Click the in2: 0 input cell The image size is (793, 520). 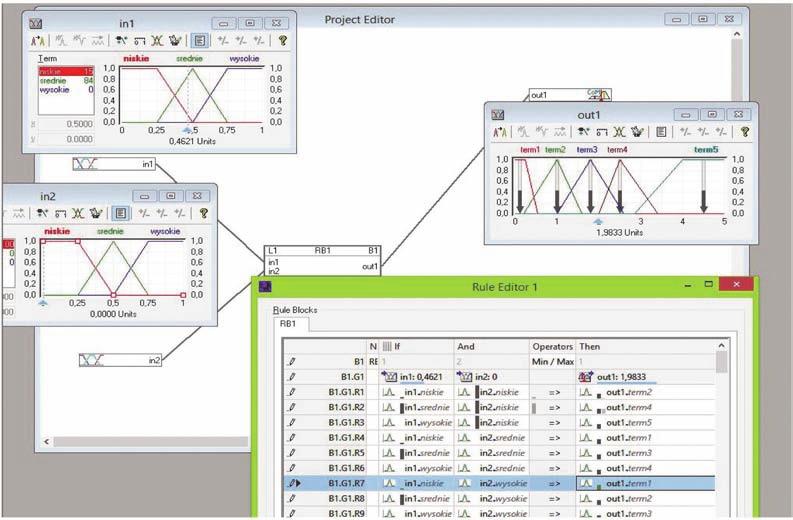pos(492,377)
